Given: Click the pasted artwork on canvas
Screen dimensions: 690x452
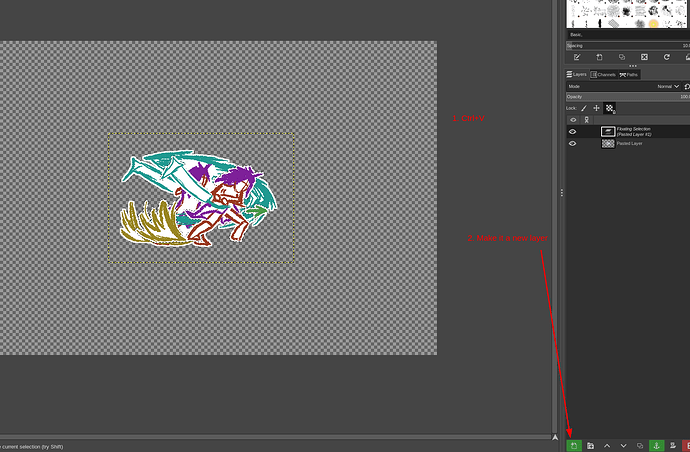Looking at the screenshot, I should pyautogui.click(x=199, y=198).
